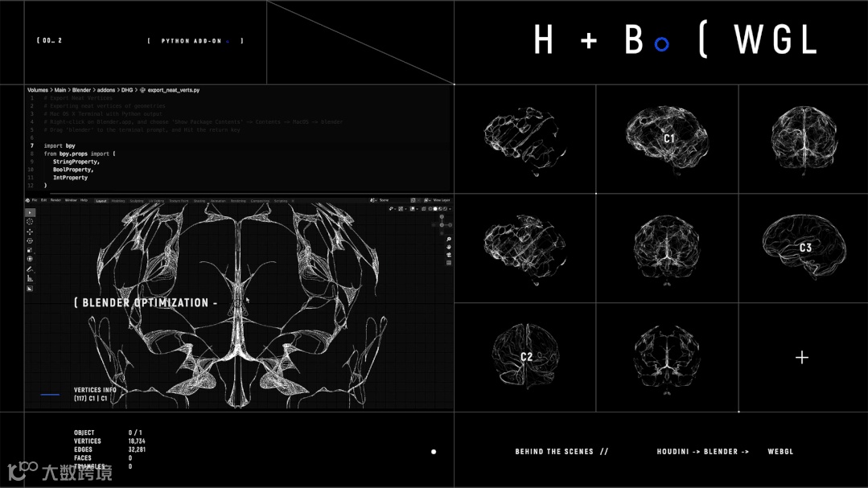Click the Volumes breadcrumb segment
The width and height of the screenshot is (868, 488).
[38, 89]
